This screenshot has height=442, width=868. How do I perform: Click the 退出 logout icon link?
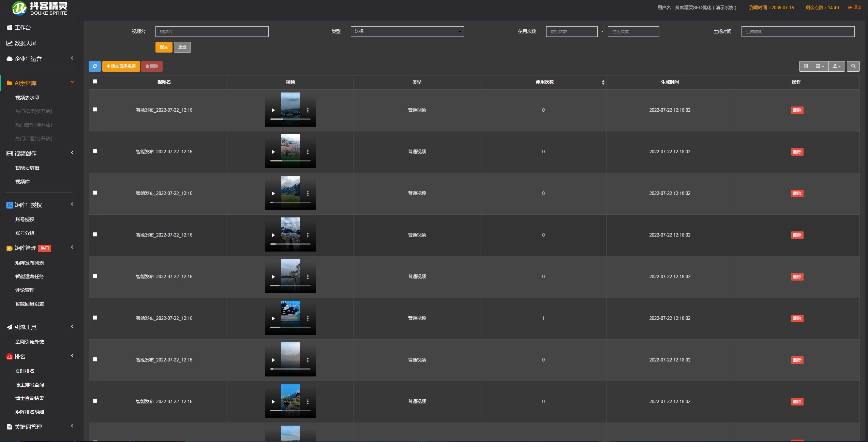[855, 8]
